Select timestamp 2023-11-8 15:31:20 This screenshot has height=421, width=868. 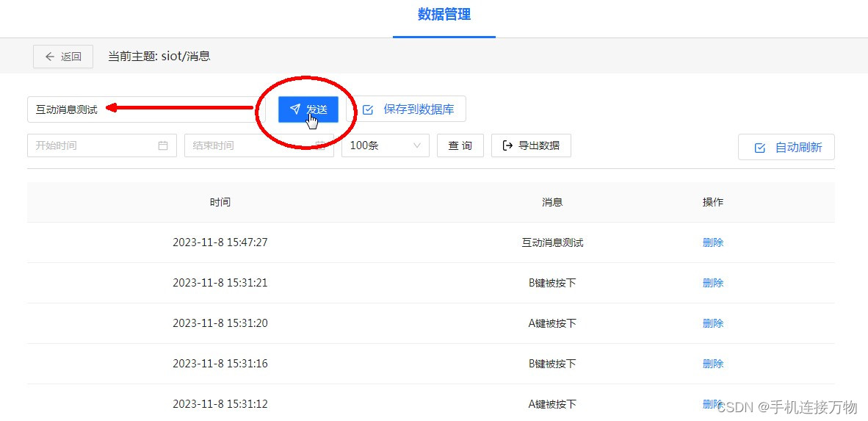(220, 323)
